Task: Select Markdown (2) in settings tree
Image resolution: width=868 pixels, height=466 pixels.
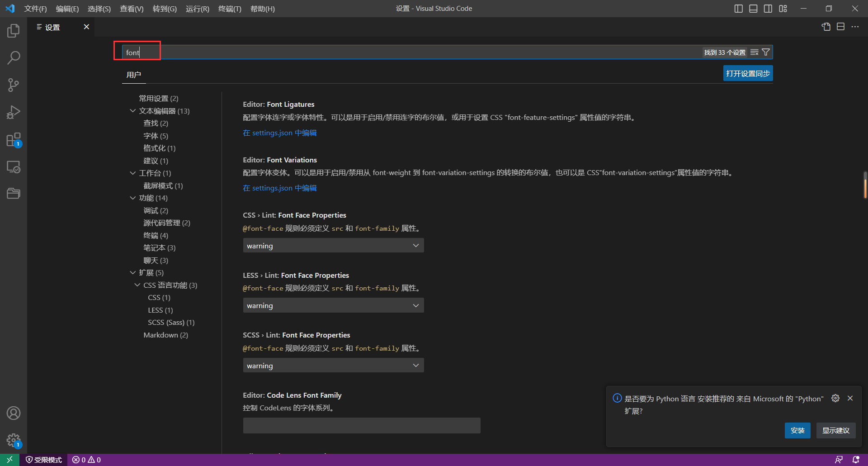Action: 166,335
